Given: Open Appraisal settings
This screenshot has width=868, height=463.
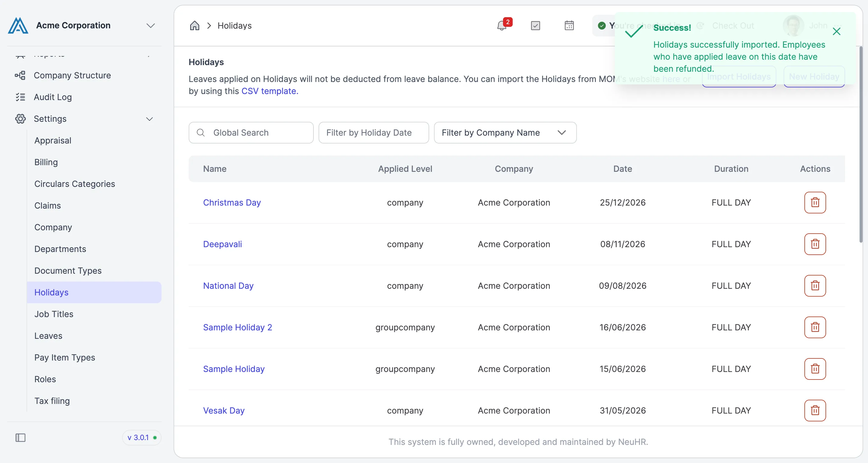Looking at the screenshot, I should point(52,140).
